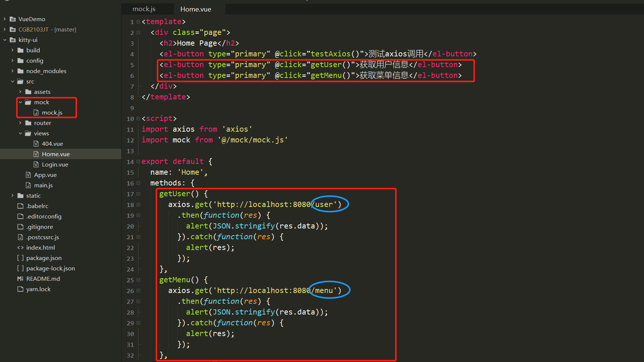The height and width of the screenshot is (362, 644).
Task: Click the Vue icon next to Home.vue
Action: 36,154
